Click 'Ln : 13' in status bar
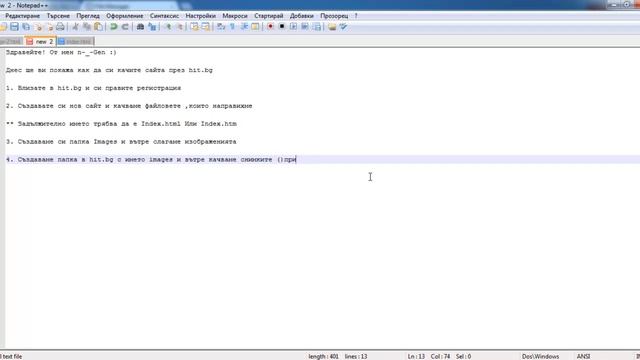Image resolution: width=640 pixels, height=360 pixels. tap(416, 356)
